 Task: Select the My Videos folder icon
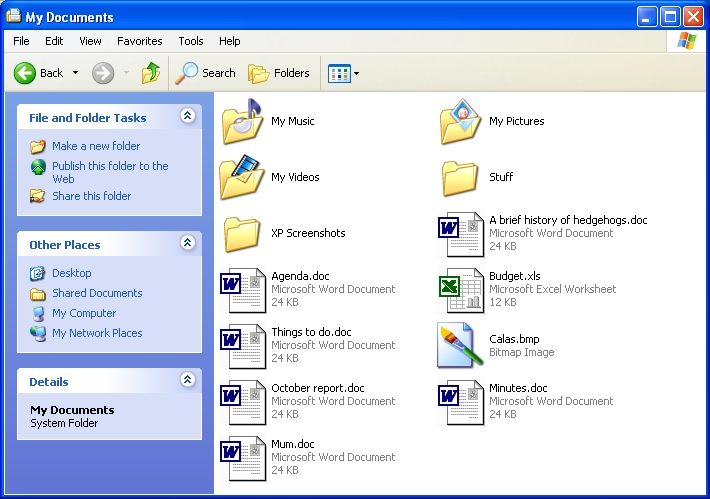tap(242, 178)
